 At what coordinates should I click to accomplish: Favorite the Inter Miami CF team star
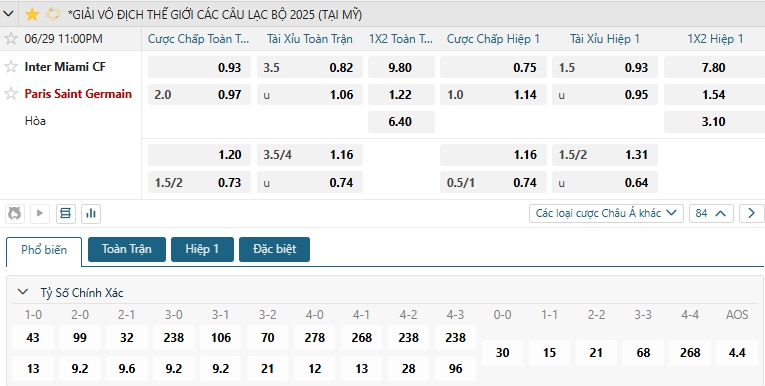click(x=11, y=67)
